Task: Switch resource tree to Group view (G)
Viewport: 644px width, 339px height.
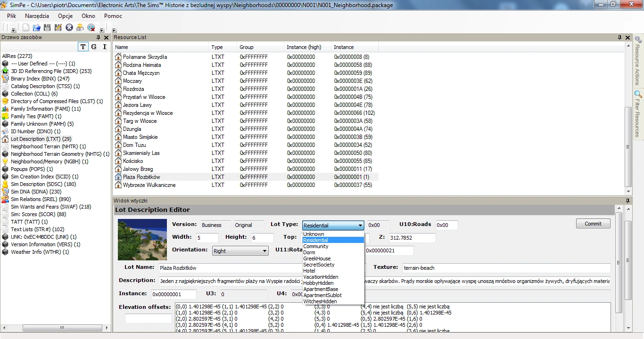Action: [x=94, y=47]
